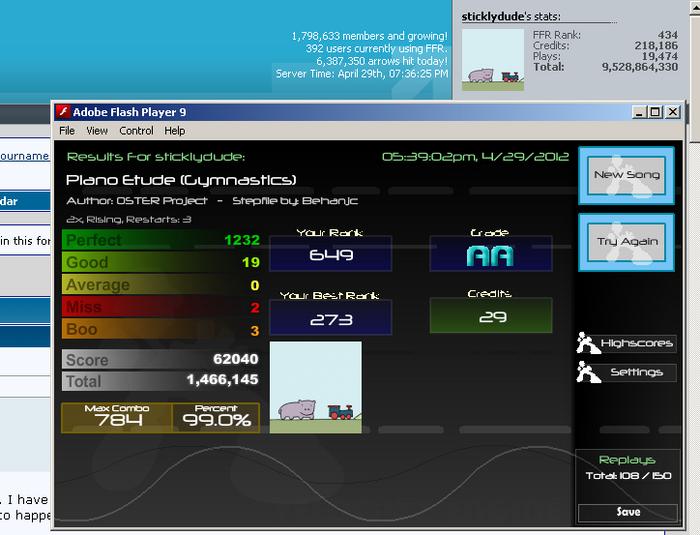The width and height of the screenshot is (700, 535).
Task: Open the Control menu
Action: (136, 131)
